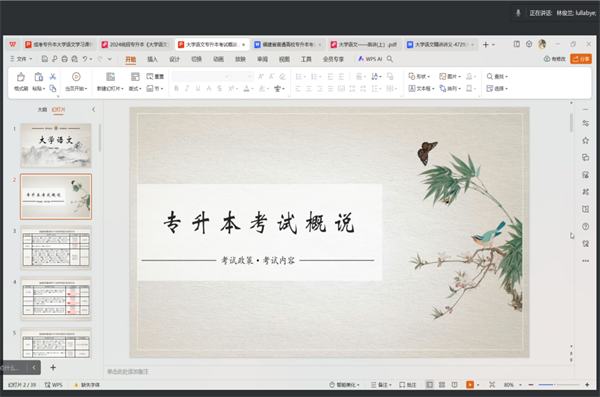Click the New Slide (新建幻灯片) icon

(x=110, y=77)
